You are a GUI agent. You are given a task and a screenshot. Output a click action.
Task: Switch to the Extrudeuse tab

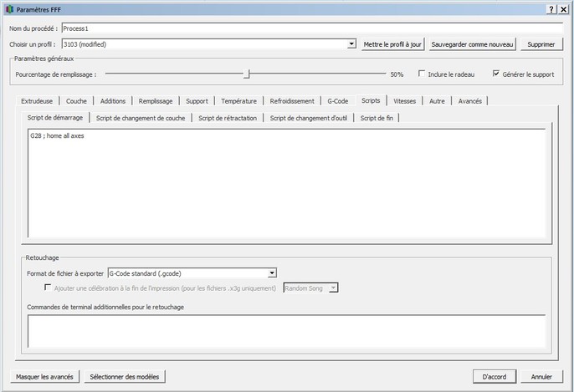coord(37,100)
